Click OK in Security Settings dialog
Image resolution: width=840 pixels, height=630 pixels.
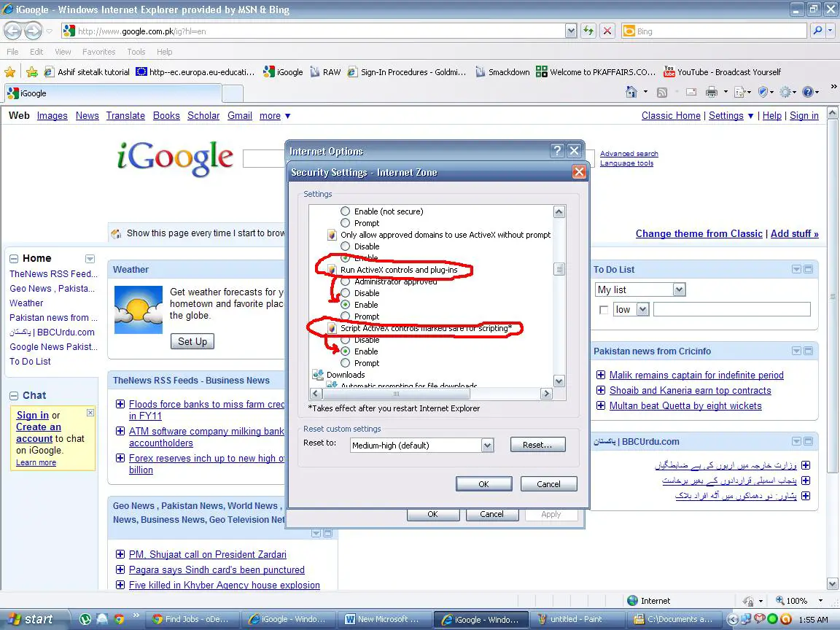point(483,483)
